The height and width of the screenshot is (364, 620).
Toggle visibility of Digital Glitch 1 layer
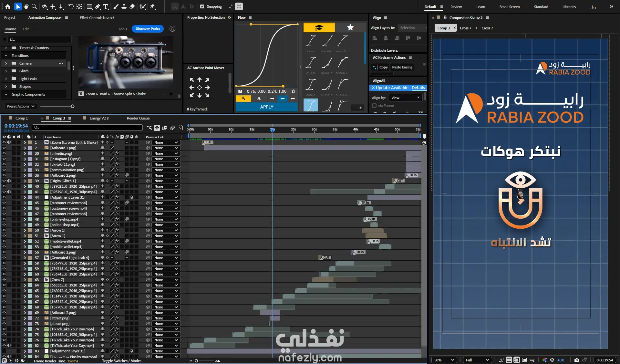[x=4, y=181]
